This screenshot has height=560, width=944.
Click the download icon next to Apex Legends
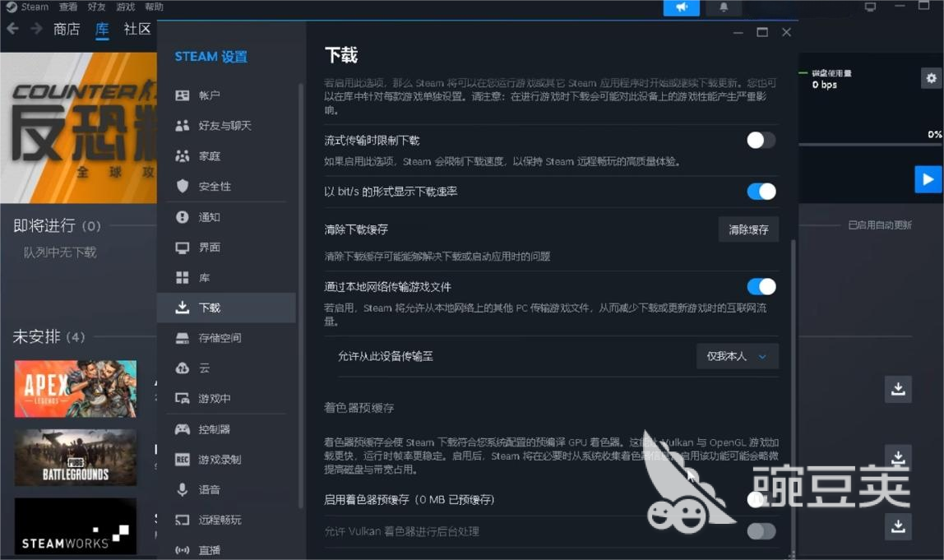coord(898,389)
